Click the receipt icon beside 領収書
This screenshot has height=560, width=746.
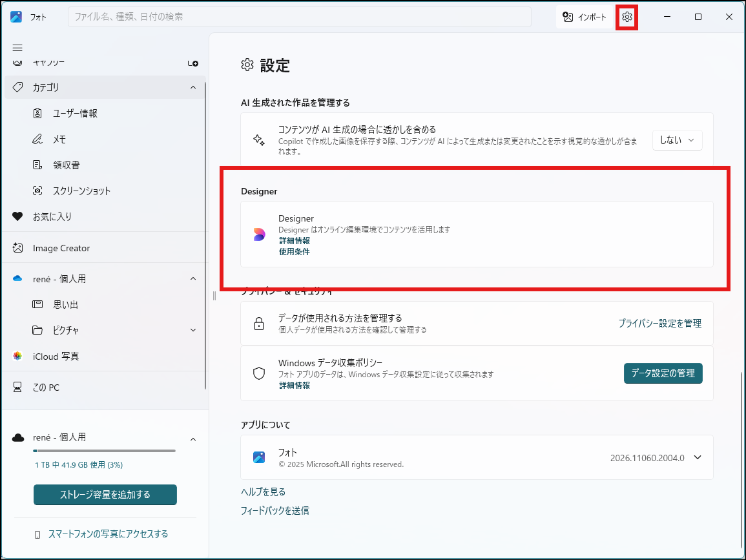pos(37,165)
